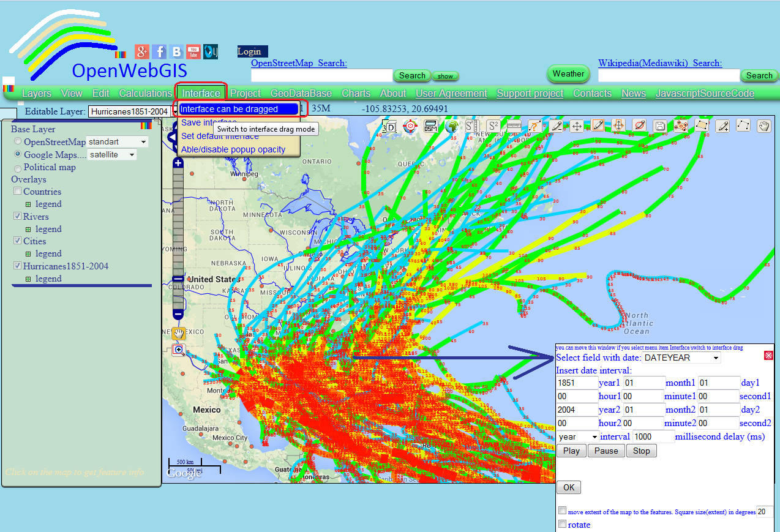
Task: Click the floppy disk save icon
Action: coord(660,126)
